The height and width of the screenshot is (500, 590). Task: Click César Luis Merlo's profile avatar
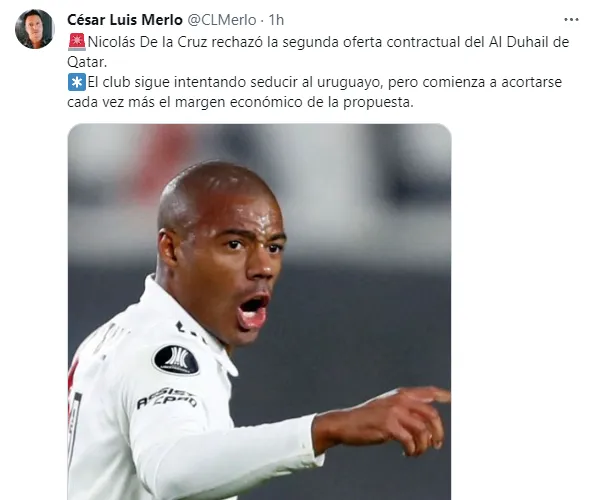point(35,29)
